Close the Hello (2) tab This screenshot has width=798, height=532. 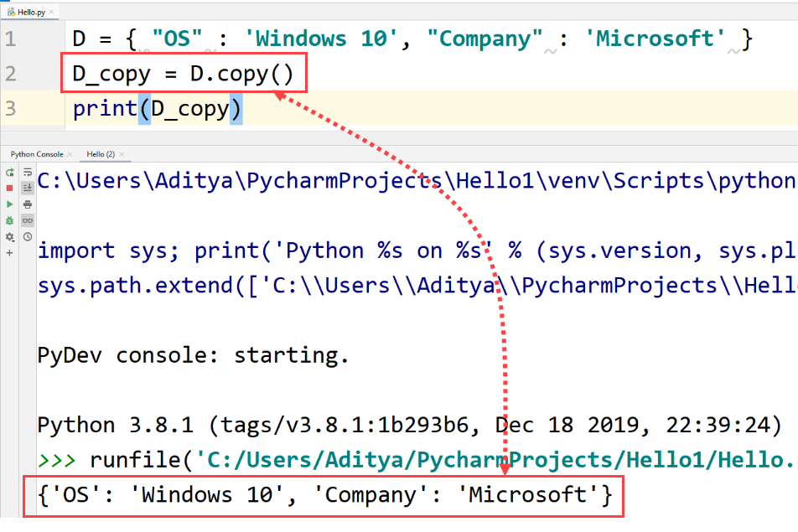122,154
